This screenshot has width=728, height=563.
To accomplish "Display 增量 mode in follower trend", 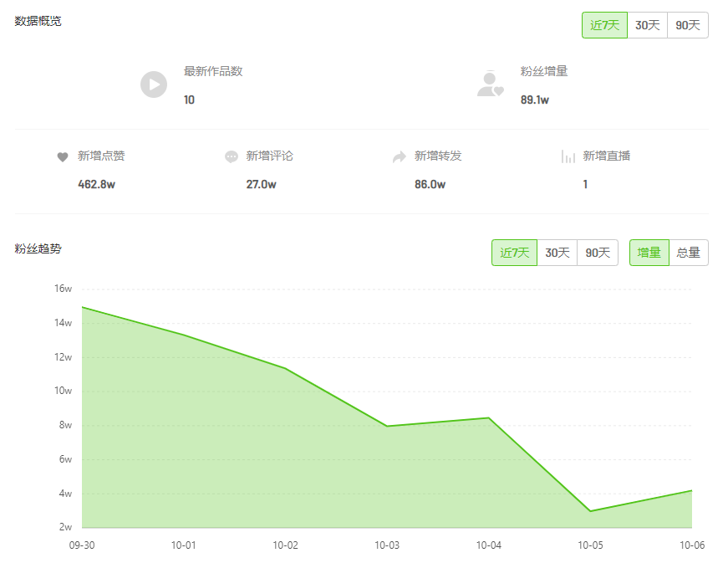I will pos(649,253).
